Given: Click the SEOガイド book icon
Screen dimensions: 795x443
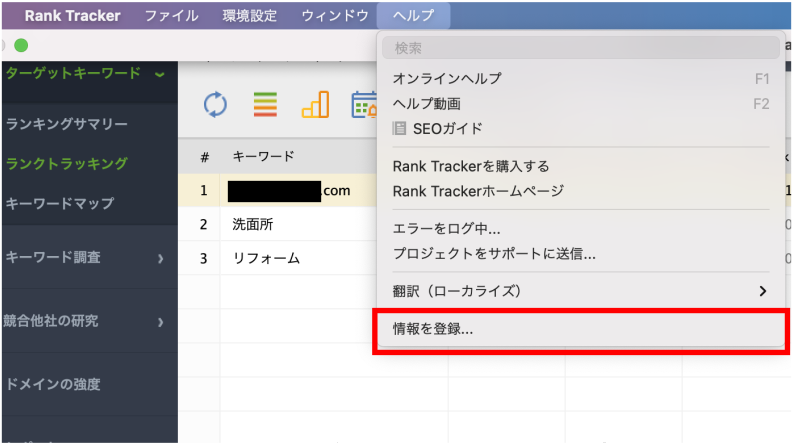Looking at the screenshot, I should click(x=399, y=128).
